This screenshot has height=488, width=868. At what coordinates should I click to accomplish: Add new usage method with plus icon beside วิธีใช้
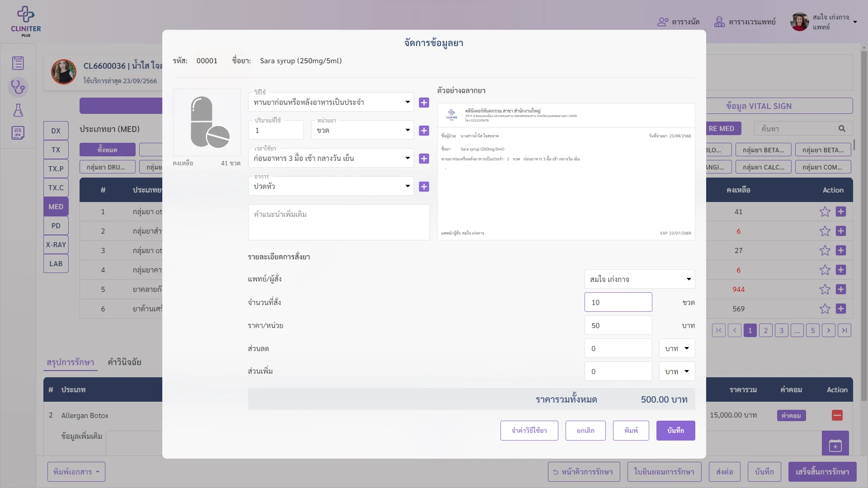424,103
